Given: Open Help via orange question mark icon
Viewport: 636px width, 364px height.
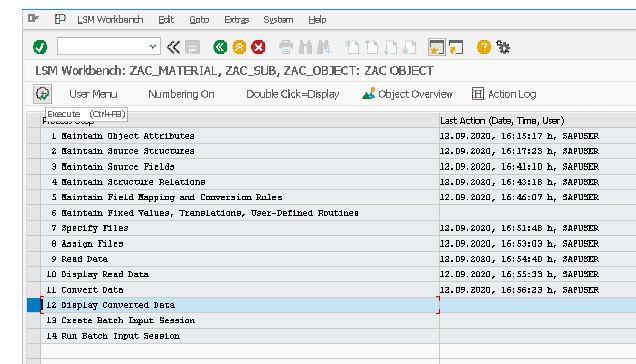Looking at the screenshot, I should 484,47.
